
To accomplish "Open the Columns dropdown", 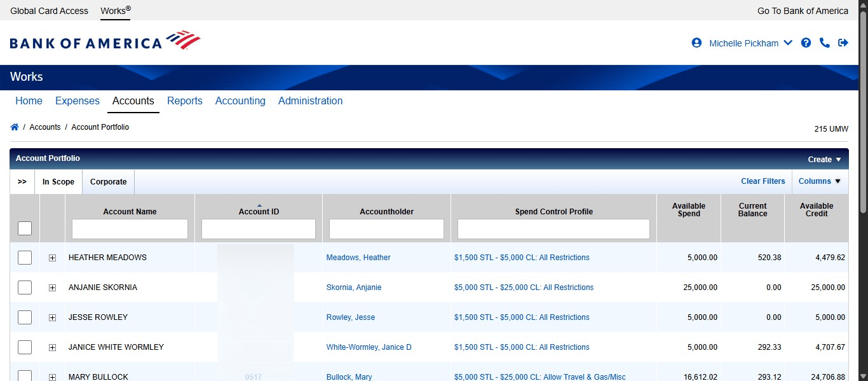I will (x=820, y=181).
